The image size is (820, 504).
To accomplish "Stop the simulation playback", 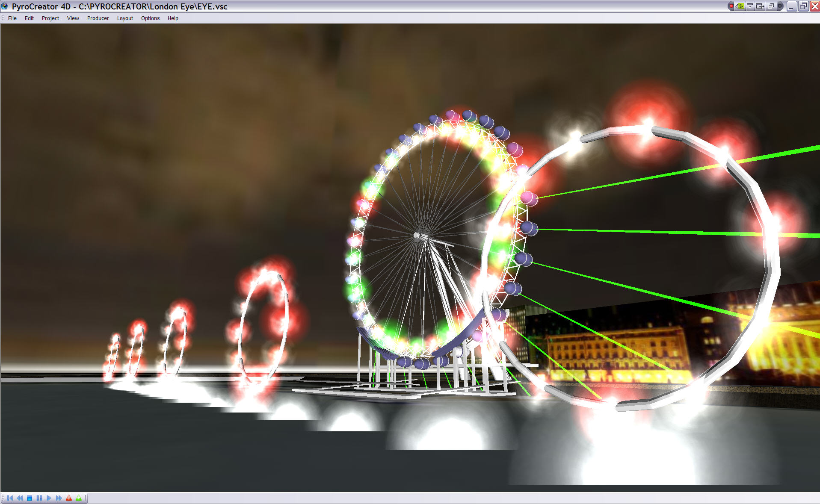I will (30, 498).
